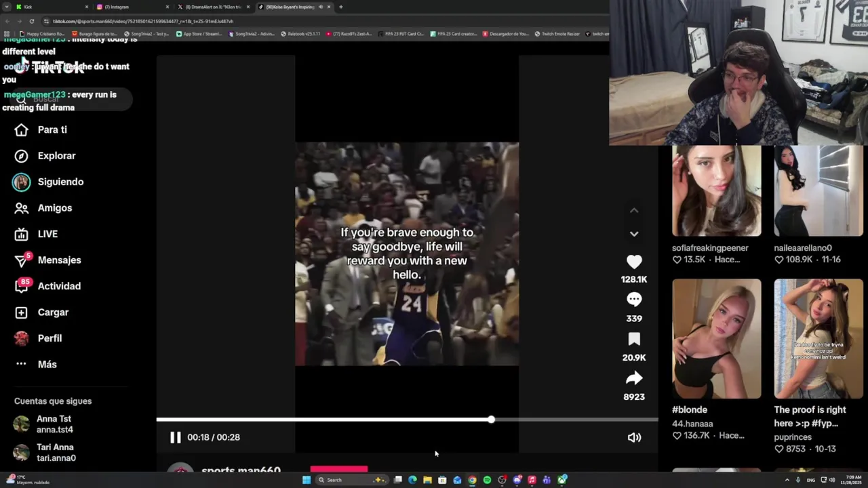Open Spotify from the taskbar

(x=487, y=480)
